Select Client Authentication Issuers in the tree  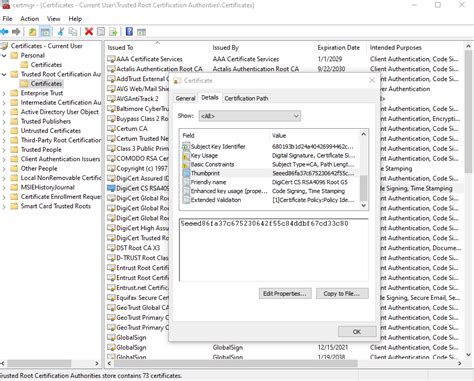point(60,159)
